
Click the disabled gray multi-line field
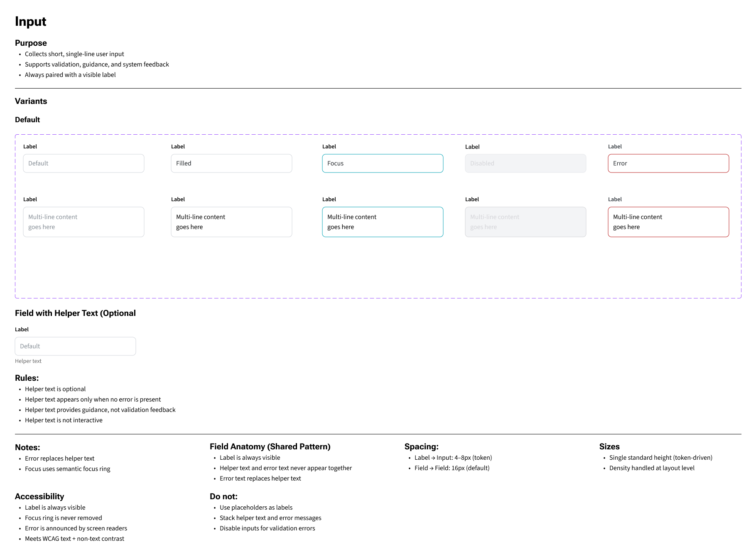[525, 222]
